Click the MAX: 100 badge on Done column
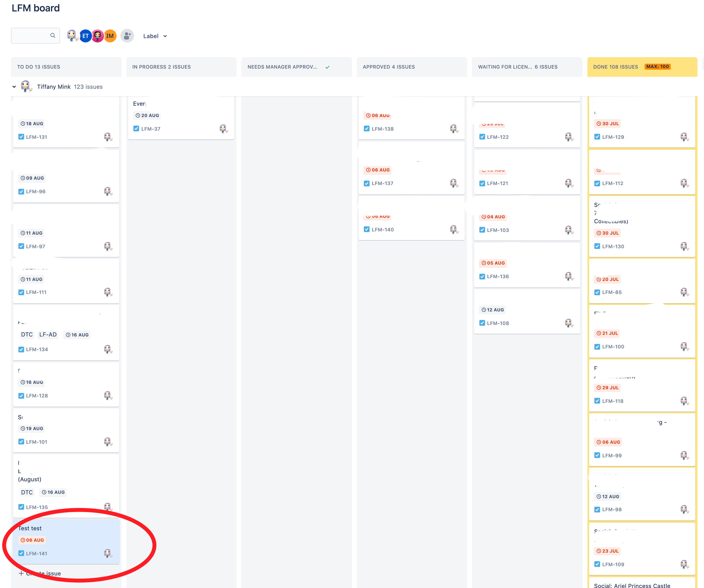 [657, 66]
